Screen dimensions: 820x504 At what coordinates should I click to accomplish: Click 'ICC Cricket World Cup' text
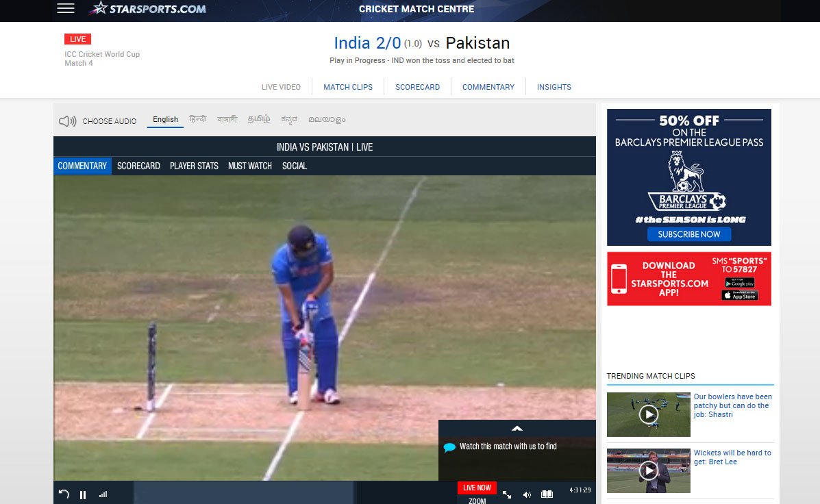pos(102,54)
